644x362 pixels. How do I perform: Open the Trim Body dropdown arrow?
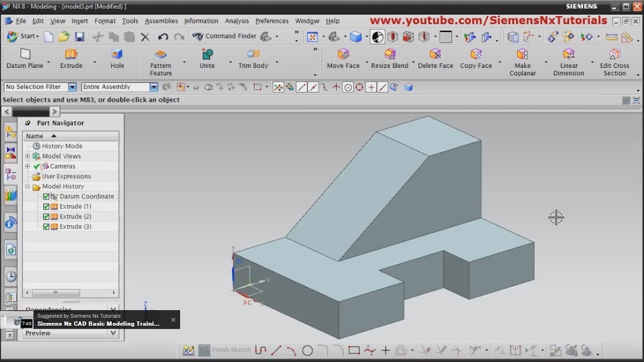[277, 62]
